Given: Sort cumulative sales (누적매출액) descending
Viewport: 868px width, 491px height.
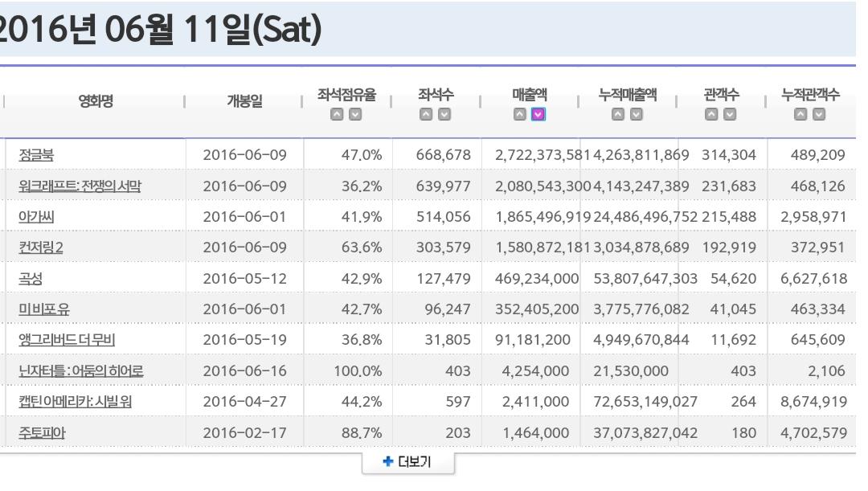Looking at the screenshot, I should tap(636, 115).
